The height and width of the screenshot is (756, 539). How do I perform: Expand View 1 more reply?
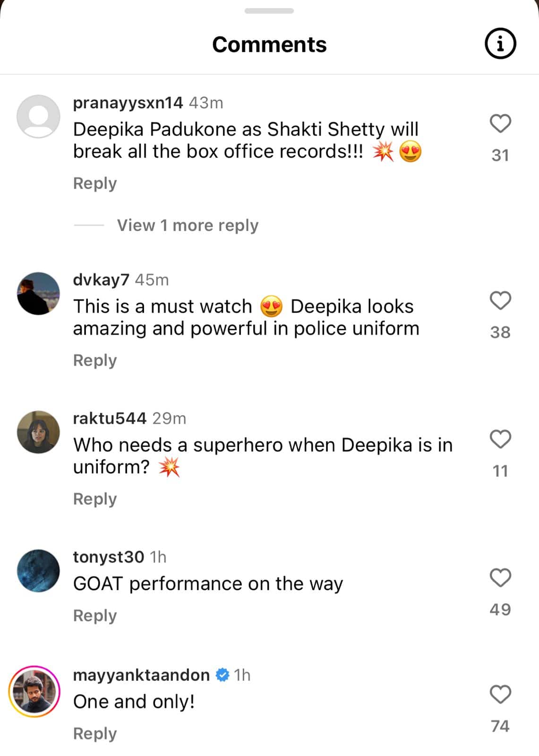(x=188, y=225)
